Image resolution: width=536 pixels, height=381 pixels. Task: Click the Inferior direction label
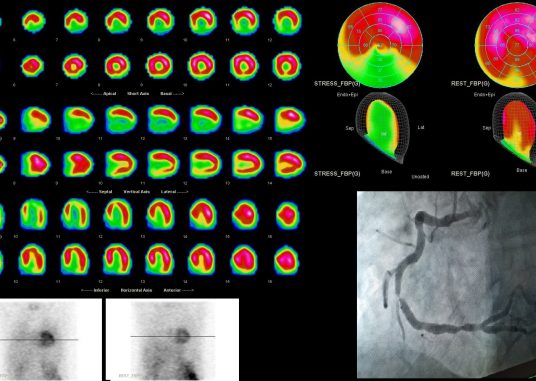[x=95, y=290]
